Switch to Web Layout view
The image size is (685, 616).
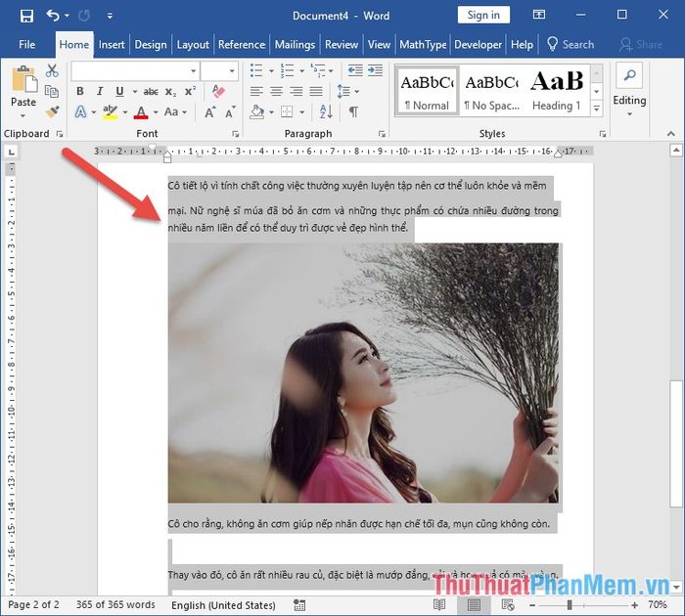click(508, 605)
